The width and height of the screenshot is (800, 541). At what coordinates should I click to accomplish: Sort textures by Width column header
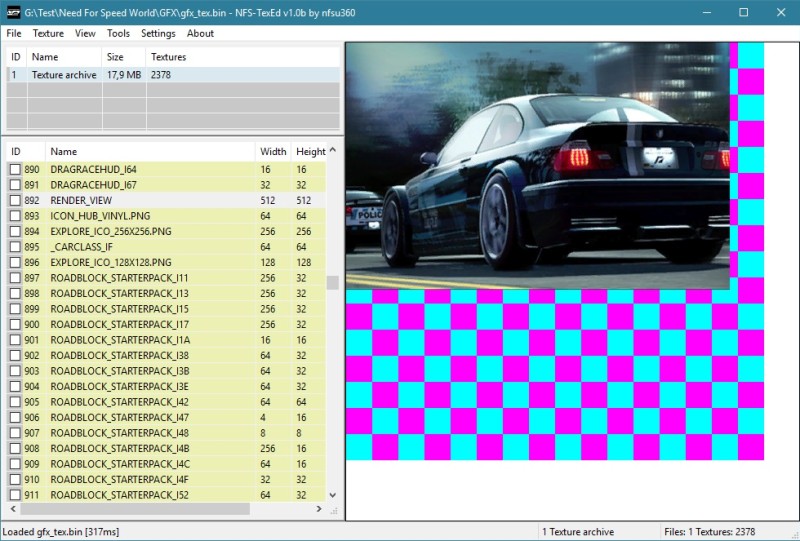point(273,152)
